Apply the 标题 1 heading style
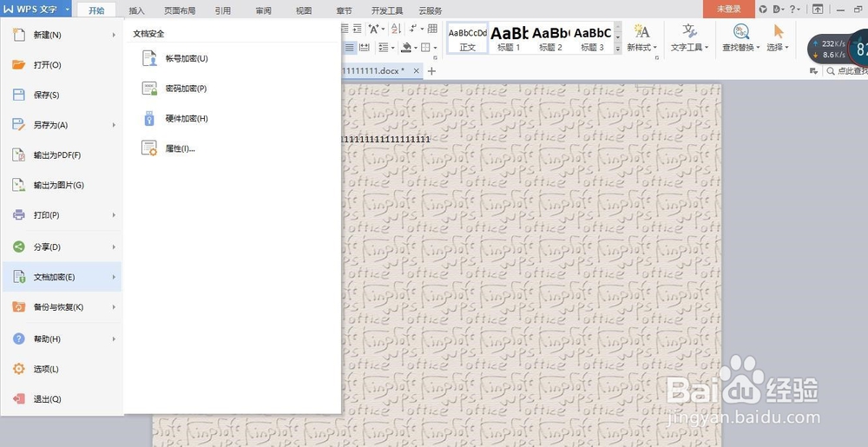 tap(509, 37)
